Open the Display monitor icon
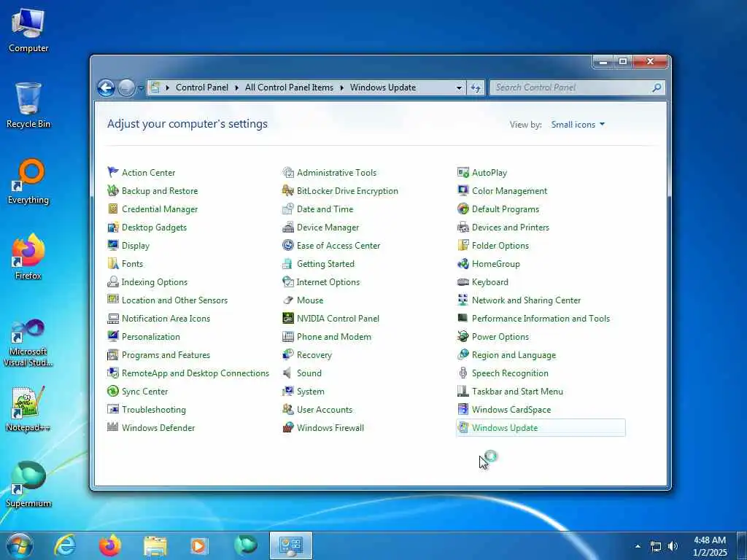 (113, 245)
